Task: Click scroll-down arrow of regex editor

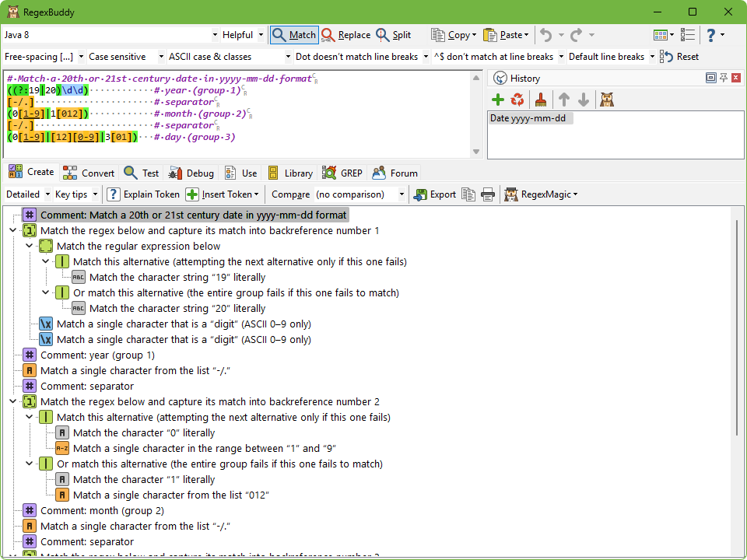Action: (476, 152)
